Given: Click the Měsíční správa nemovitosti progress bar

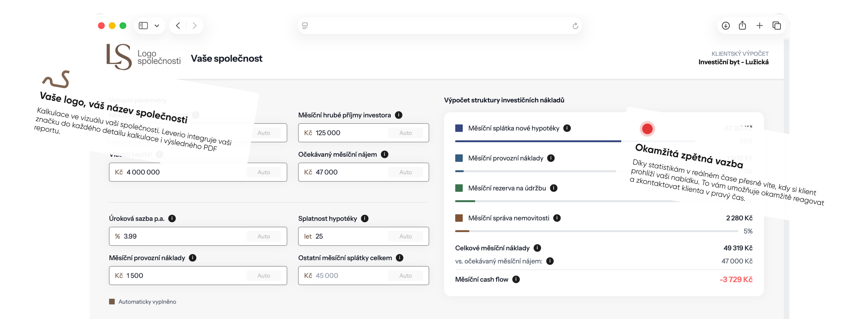Looking at the screenshot, I should [596, 231].
